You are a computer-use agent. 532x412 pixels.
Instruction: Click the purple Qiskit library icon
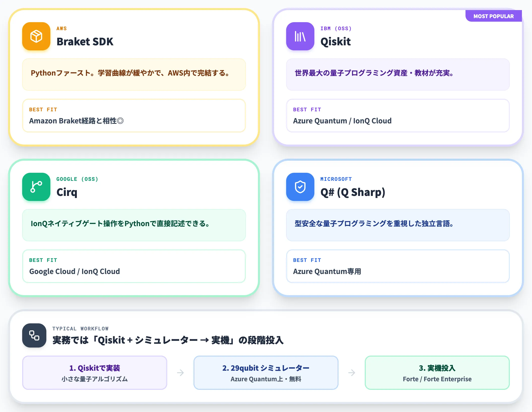[x=300, y=36]
